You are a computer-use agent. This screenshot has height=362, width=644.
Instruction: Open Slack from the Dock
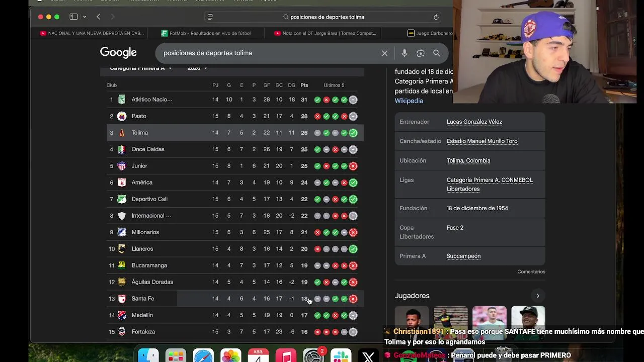click(341, 355)
